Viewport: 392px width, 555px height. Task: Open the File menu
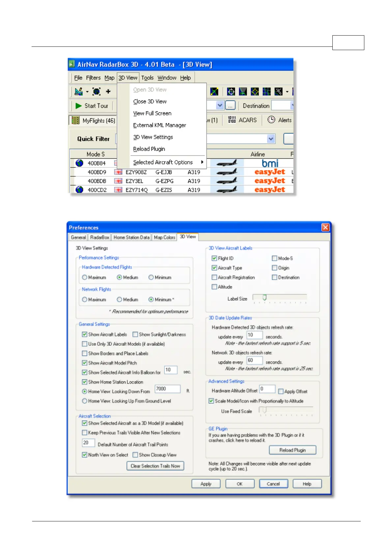click(78, 78)
